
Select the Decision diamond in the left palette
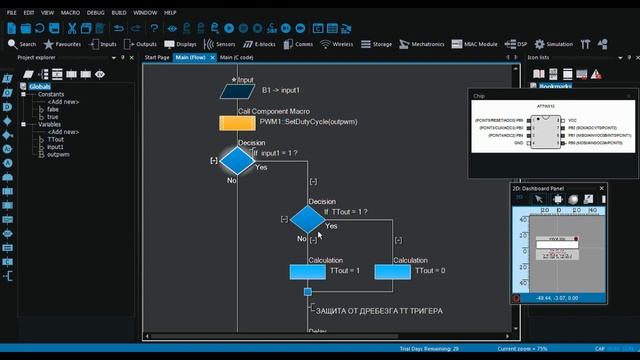coord(7,121)
